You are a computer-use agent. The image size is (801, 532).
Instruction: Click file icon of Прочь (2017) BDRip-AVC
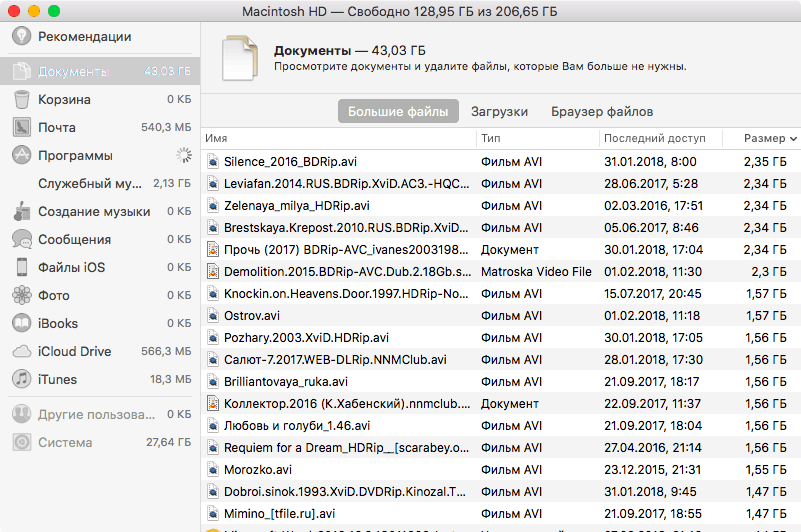pyautogui.click(x=213, y=249)
